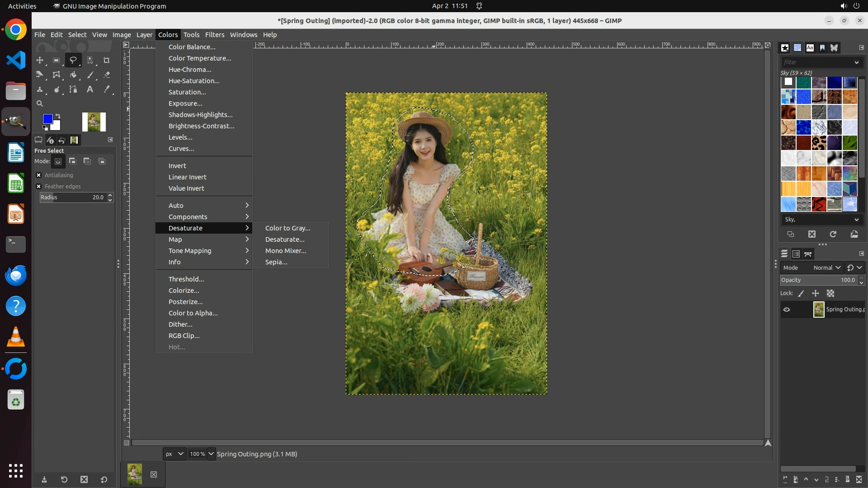
Task: Select the Color Picker tool
Action: [107, 89]
